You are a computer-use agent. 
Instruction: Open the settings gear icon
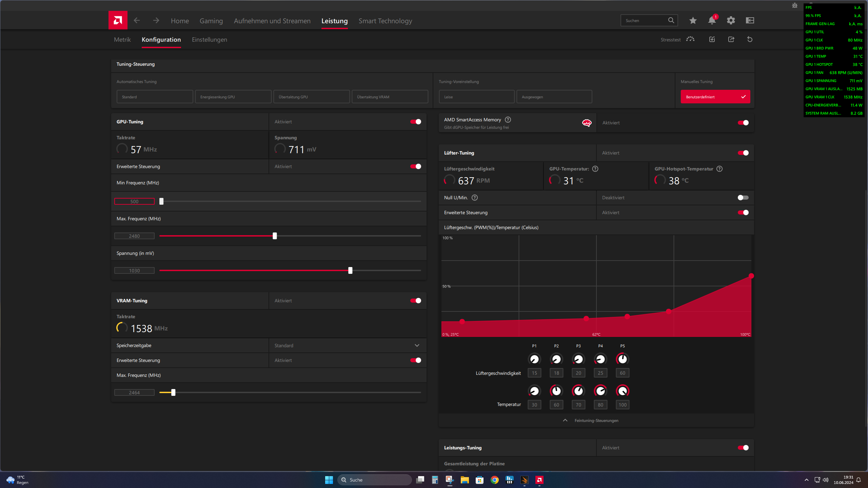[x=731, y=21]
